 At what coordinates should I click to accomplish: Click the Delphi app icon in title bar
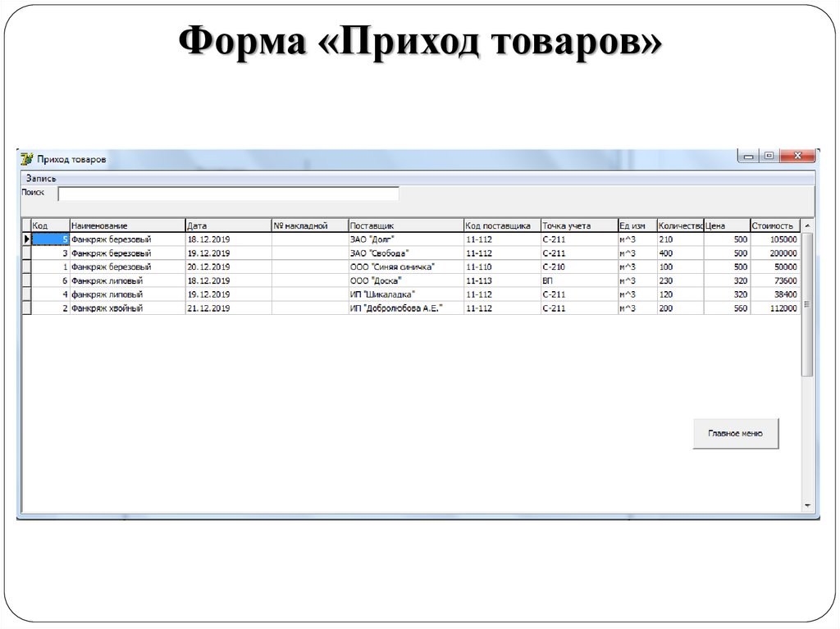27,158
